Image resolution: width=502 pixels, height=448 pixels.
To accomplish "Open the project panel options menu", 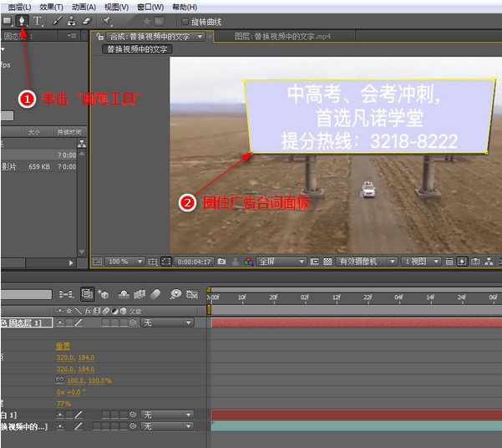I will [x=72, y=35].
